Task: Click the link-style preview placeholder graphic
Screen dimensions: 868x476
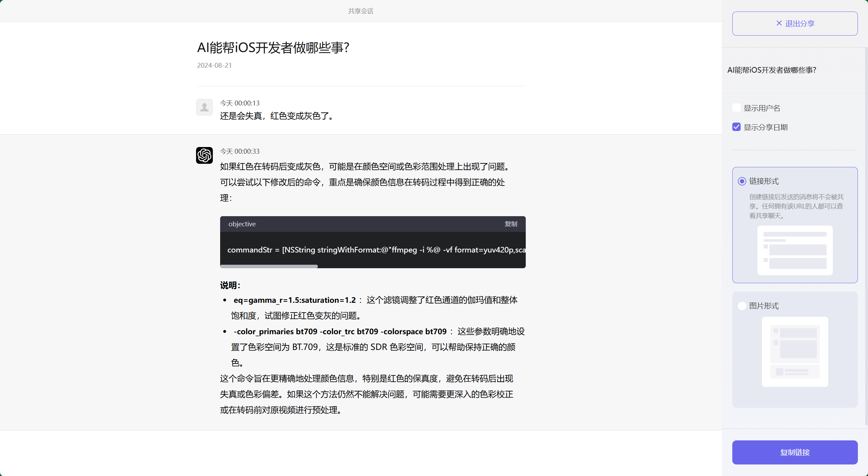Action: click(x=795, y=250)
